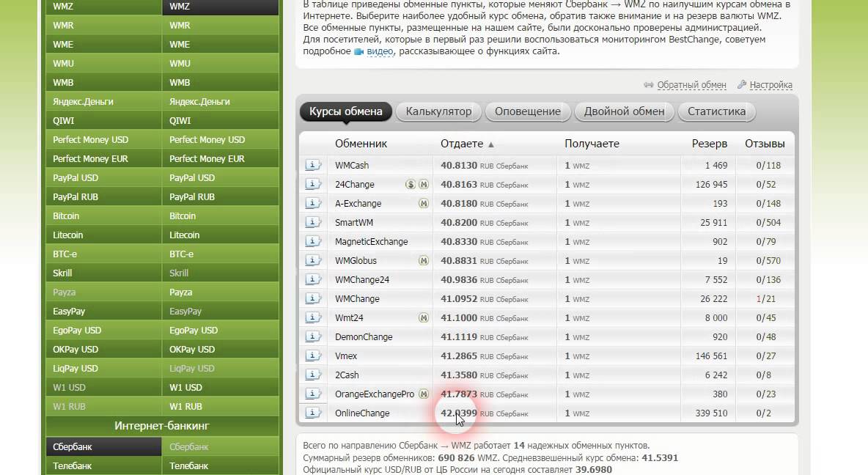Image resolution: width=868 pixels, height=475 pixels.
Task: Click the M badge next to A-Exchange
Action: pyautogui.click(x=423, y=204)
